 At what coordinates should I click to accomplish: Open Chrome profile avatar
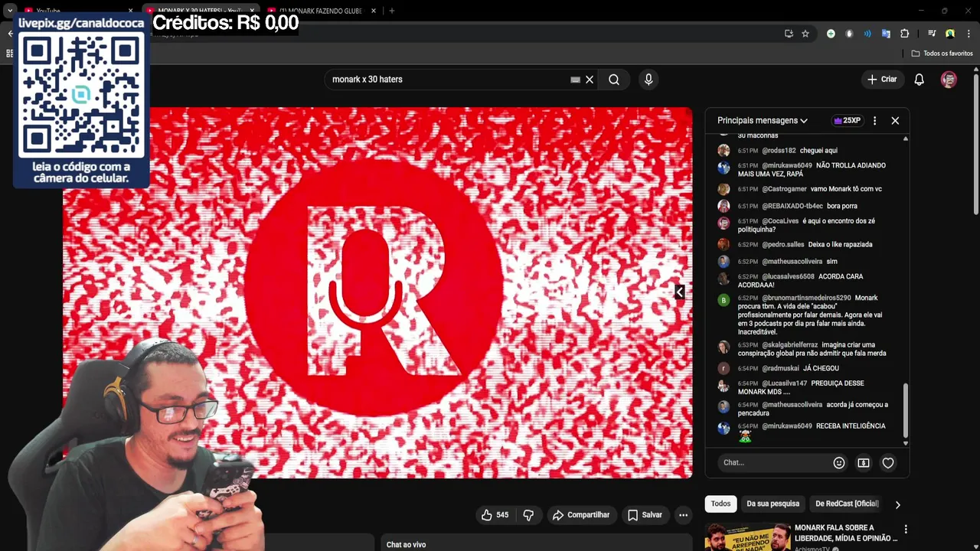(x=950, y=34)
